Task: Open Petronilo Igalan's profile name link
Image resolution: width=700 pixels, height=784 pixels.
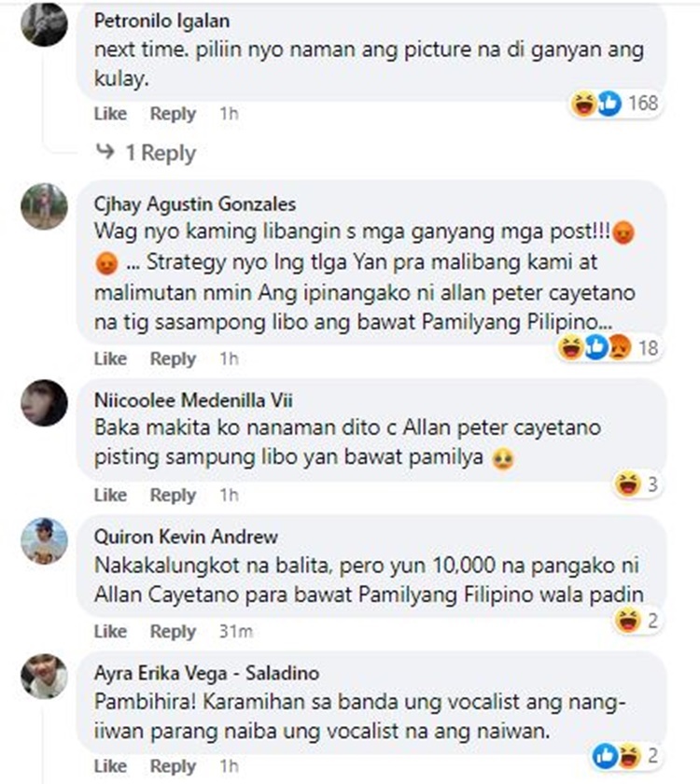Action: click(x=162, y=21)
